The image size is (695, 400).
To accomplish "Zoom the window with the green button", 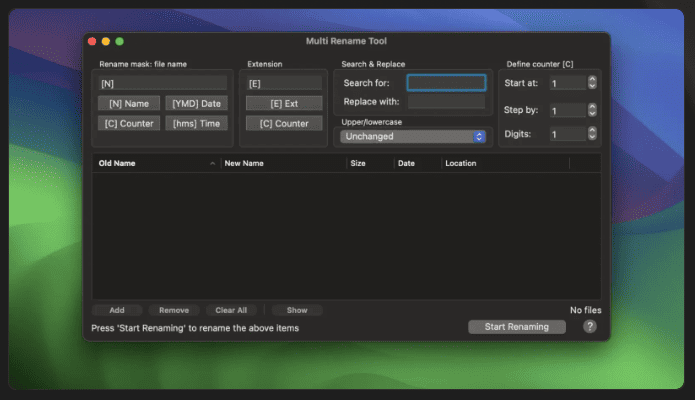I will coord(120,41).
